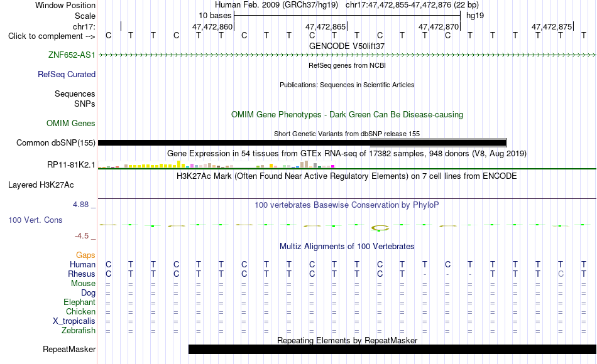Click the OMIM Gene Phenotypes track title
The width and height of the screenshot is (597, 364).
[x=347, y=114]
